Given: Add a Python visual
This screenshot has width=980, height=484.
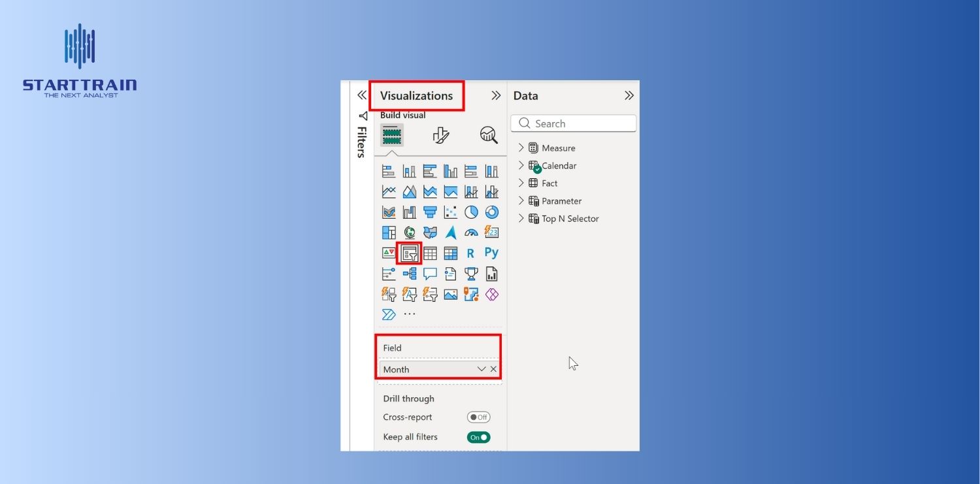Looking at the screenshot, I should tap(491, 253).
